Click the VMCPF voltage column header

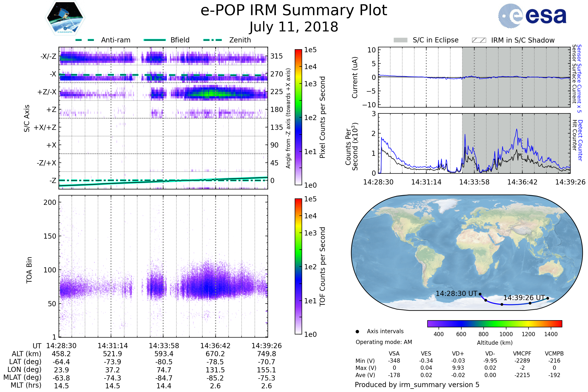[522, 354]
